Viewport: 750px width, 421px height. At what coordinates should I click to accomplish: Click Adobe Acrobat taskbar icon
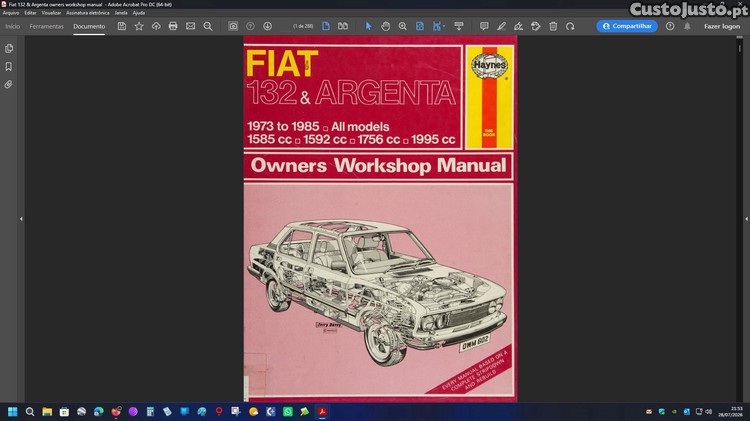pyautogui.click(x=322, y=411)
